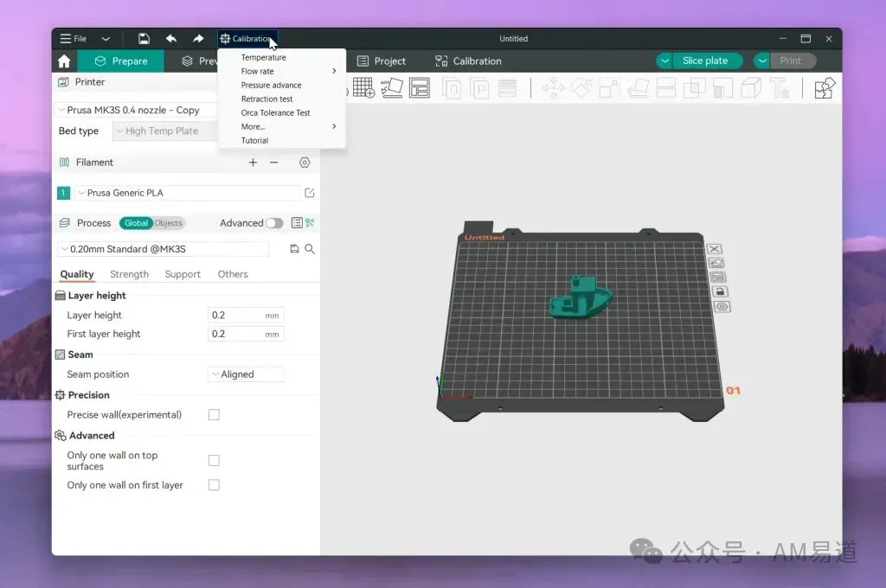Click the First layer height input field
886x588 pixels.
[x=246, y=335]
